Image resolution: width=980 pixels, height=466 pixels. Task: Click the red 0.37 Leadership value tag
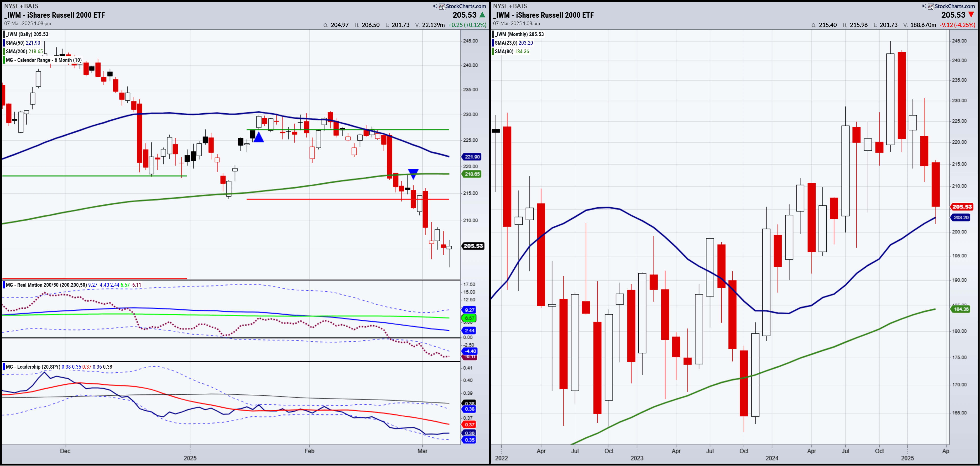[469, 425]
